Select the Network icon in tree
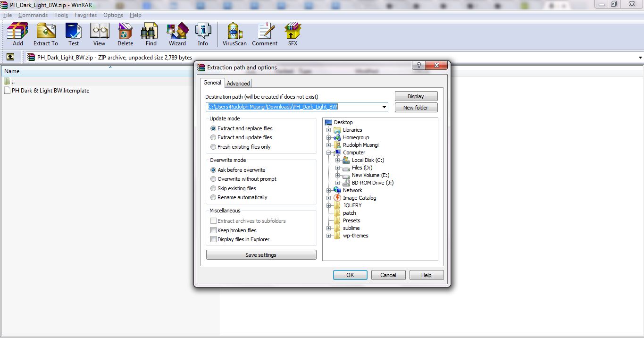Image resolution: width=644 pixels, height=338 pixels. pyautogui.click(x=337, y=190)
